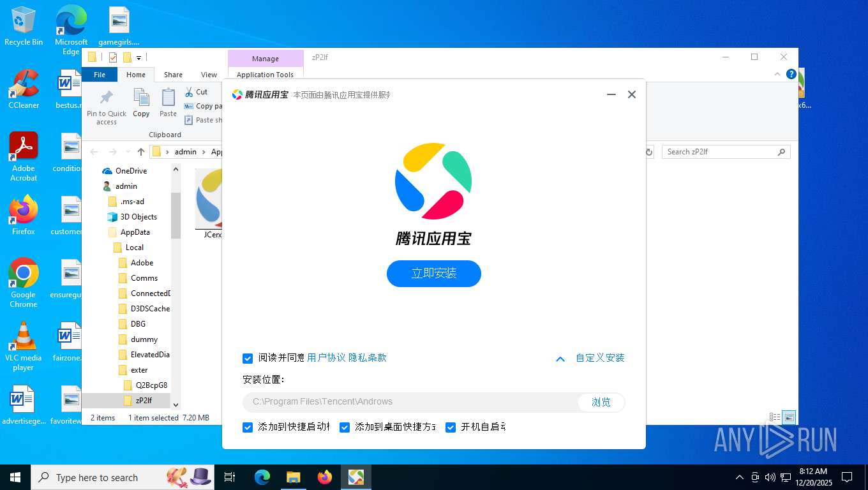The height and width of the screenshot is (490, 868).
Task: Switch to the View ribbon tab
Action: [209, 75]
